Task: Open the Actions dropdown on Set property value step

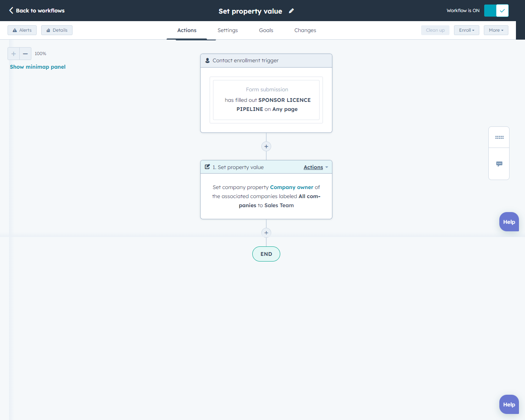Action: [x=314, y=167]
